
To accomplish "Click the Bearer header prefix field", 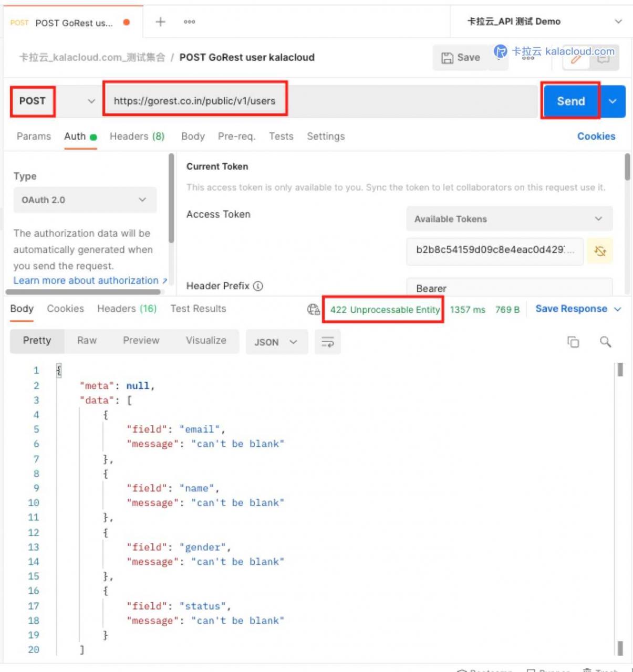I will pyautogui.click(x=509, y=288).
